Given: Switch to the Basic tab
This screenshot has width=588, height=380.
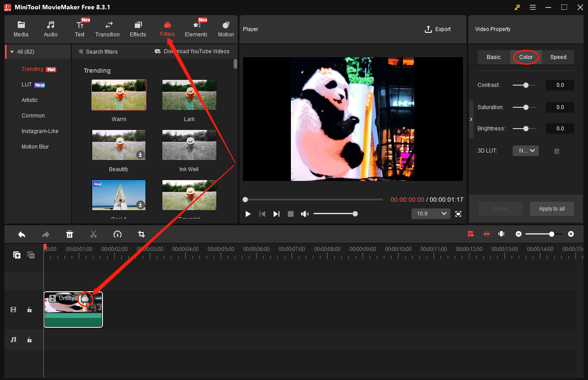Looking at the screenshot, I should pyautogui.click(x=493, y=57).
